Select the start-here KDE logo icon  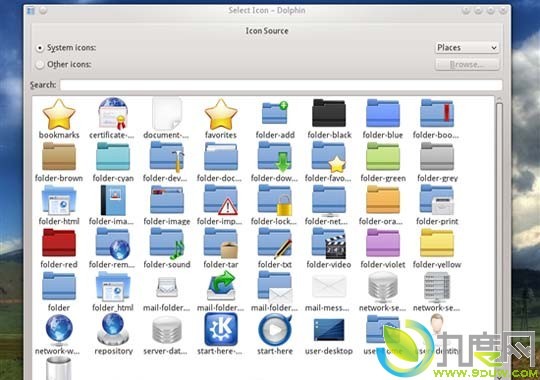tap(221, 329)
